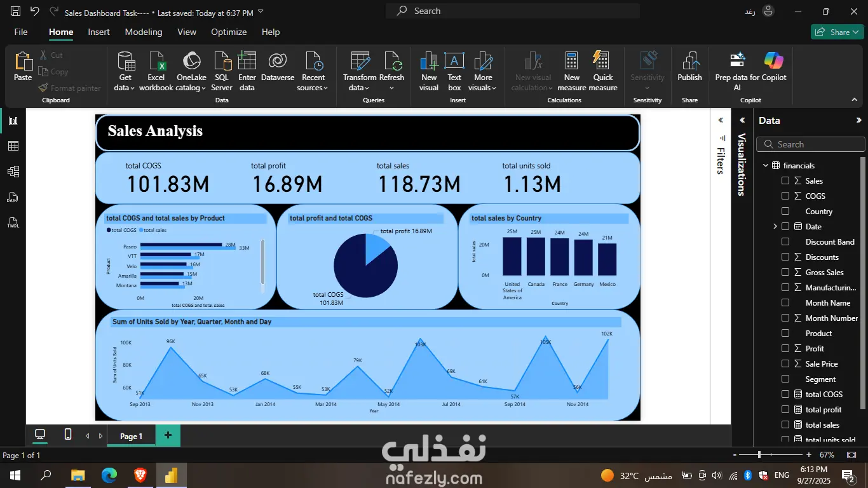Open TMDL view in the left sidebar
The height and width of the screenshot is (488, 868).
pos(13,222)
